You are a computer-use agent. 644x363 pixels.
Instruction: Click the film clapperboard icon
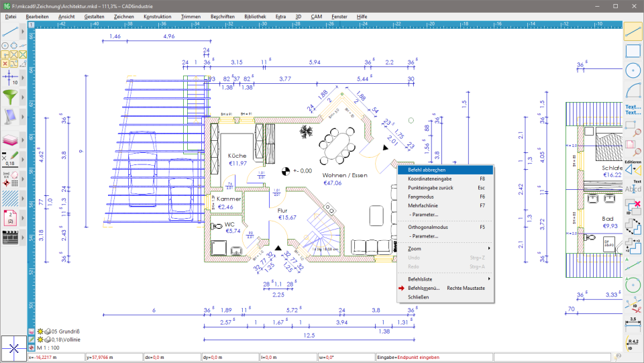[x=10, y=238]
